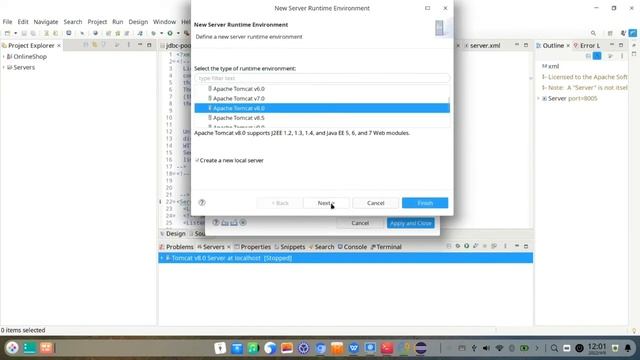Select Apache Tomcat v7.0 in the list
640x360 pixels.
322,98
